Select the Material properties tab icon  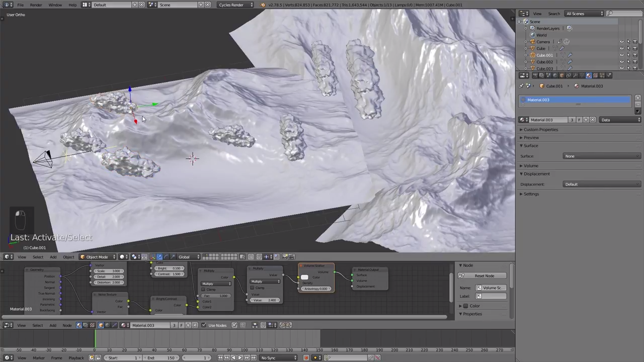point(589,75)
